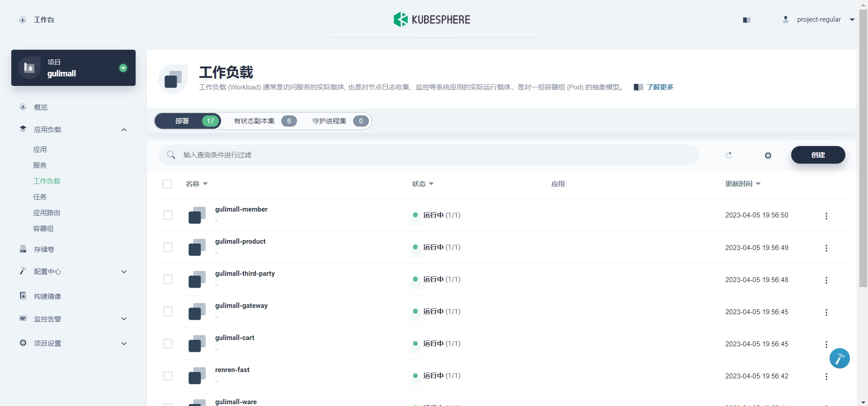Image resolution: width=868 pixels, height=406 pixels.
Task: Refresh the workload list
Action: pos(729,155)
